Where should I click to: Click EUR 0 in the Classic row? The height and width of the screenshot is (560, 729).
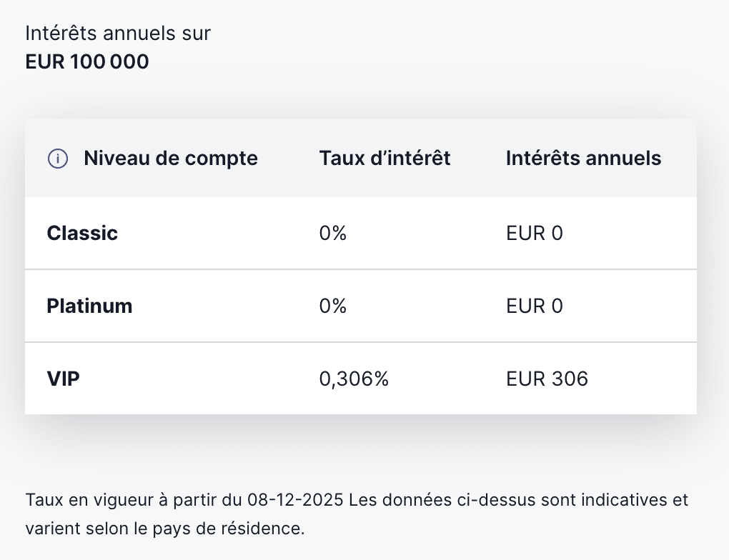click(534, 233)
